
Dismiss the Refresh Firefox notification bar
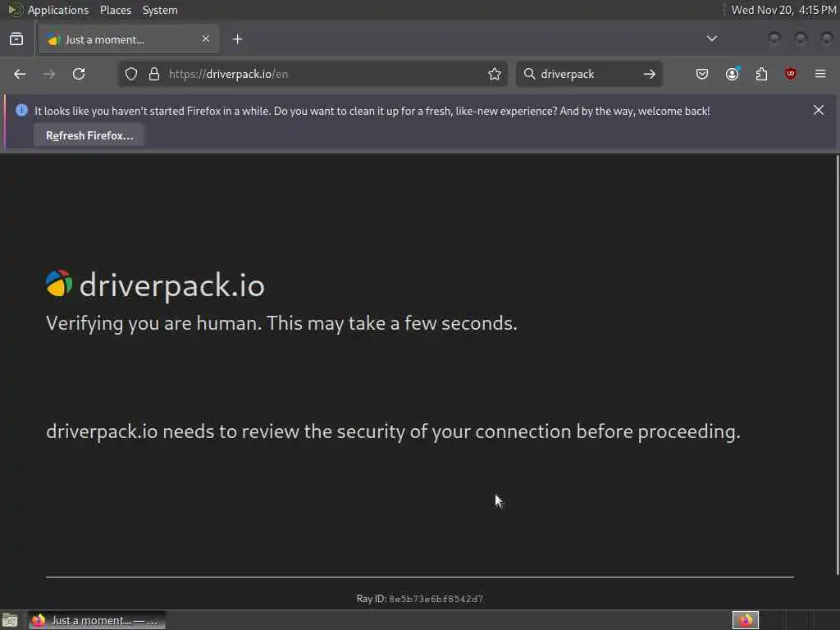point(819,110)
